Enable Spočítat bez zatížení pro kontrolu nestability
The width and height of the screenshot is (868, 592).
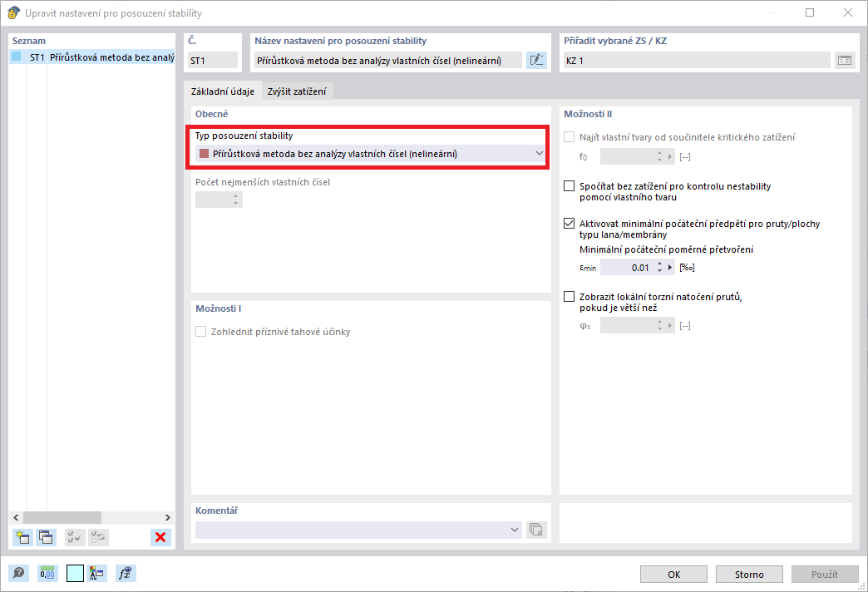[x=569, y=186]
